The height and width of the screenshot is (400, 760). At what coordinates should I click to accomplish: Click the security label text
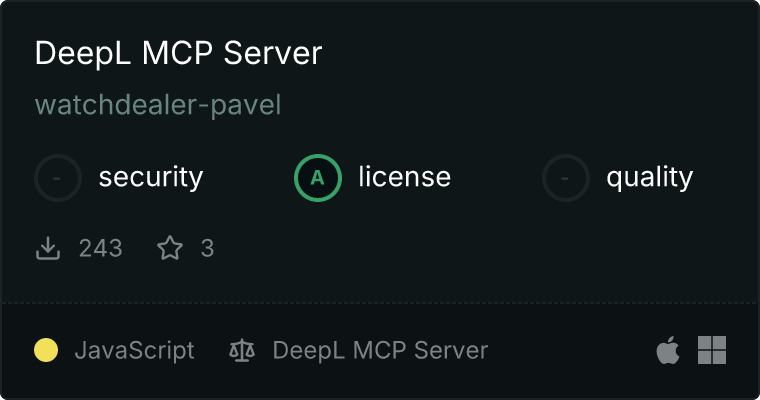tap(151, 177)
